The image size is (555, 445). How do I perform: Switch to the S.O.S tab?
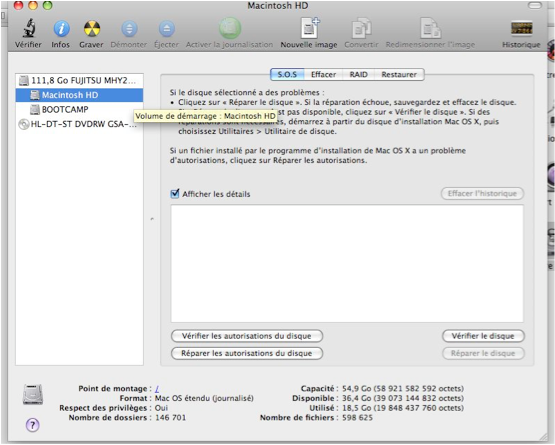[x=287, y=75]
